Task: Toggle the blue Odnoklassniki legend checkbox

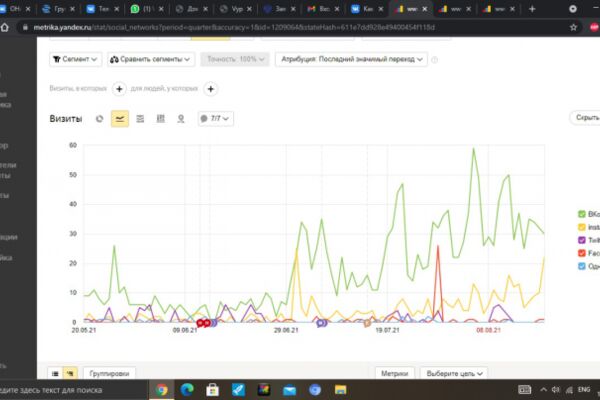Action: pos(582,266)
